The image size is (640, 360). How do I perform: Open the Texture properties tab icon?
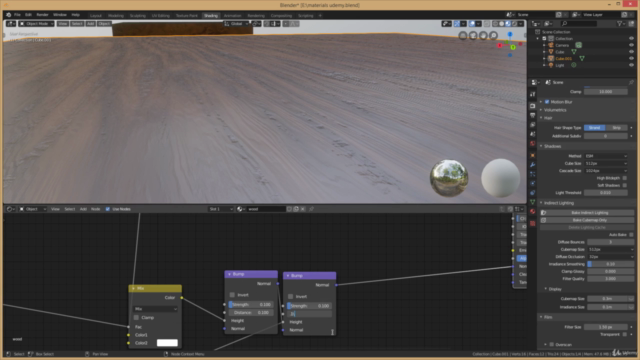click(532, 224)
